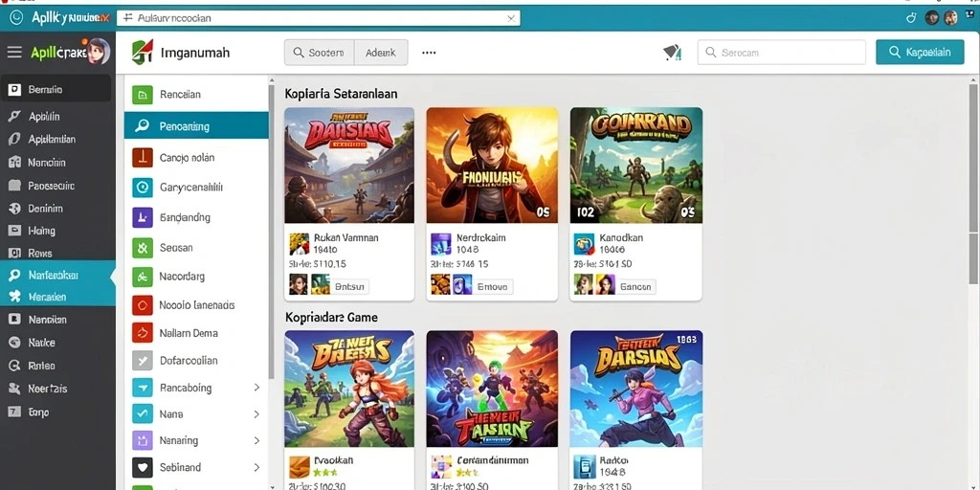Open the three-dots more options menu

tap(429, 54)
